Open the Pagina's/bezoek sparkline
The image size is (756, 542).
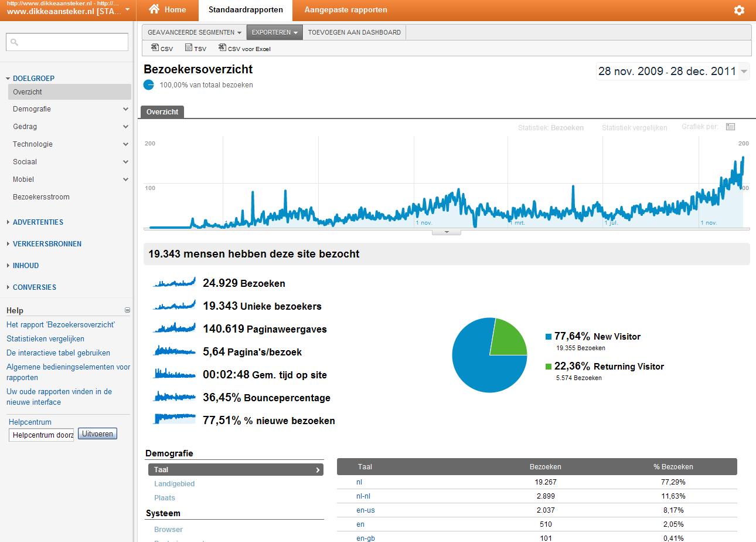[174, 351]
